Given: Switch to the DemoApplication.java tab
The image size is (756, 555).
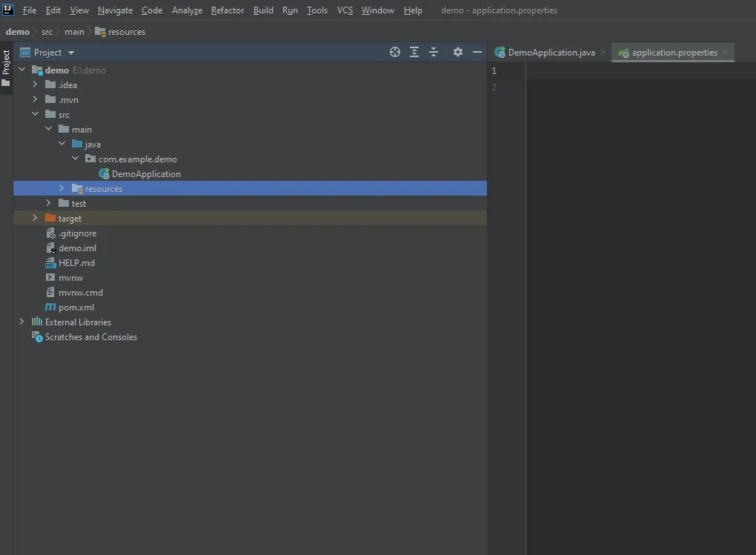Looking at the screenshot, I should point(551,53).
